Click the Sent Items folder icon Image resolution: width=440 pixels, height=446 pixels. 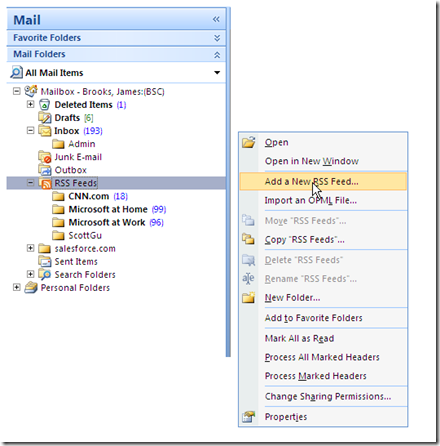click(x=45, y=262)
